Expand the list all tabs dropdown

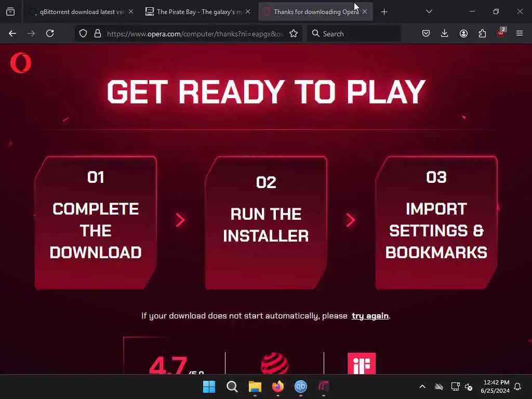(429, 12)
